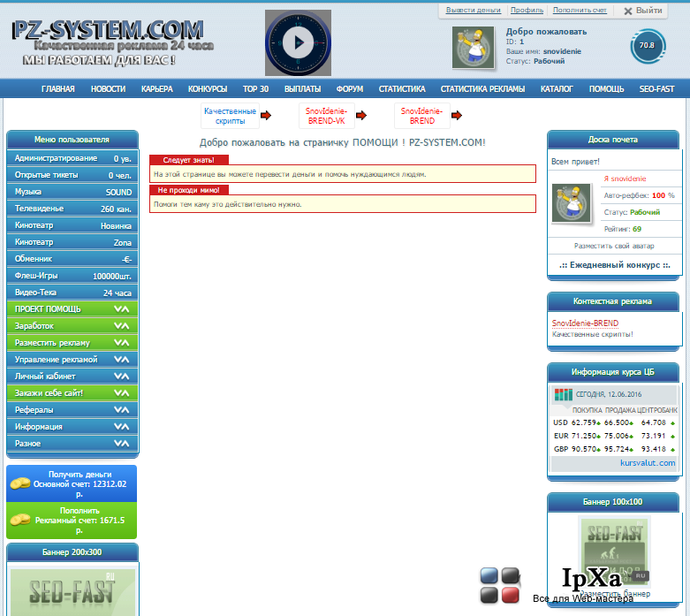Expand Закажи себе сайт! section

click(72, 392)
